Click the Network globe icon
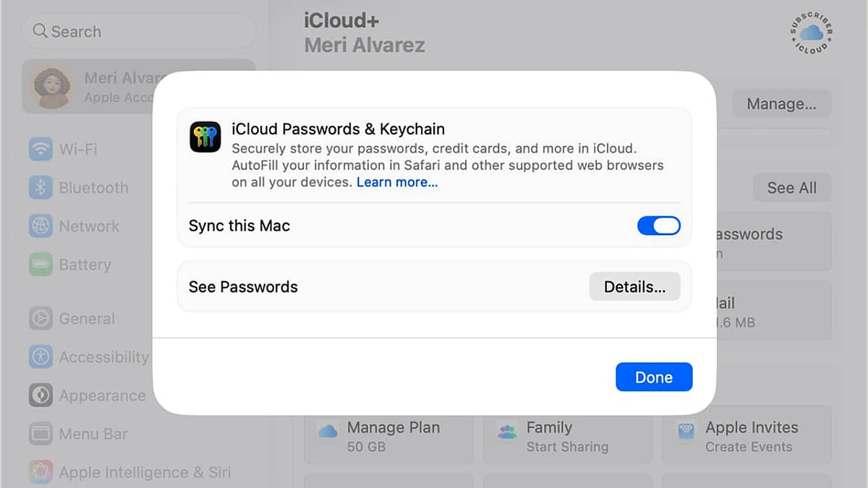868x488 pixels. (41, 226)
